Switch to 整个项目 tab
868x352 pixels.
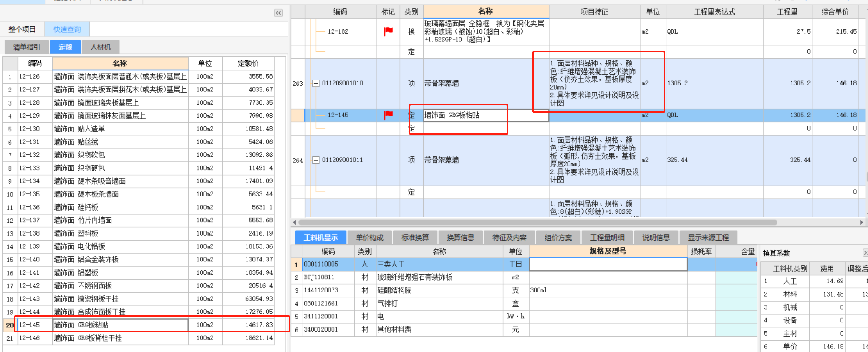[x=22, y=30]
